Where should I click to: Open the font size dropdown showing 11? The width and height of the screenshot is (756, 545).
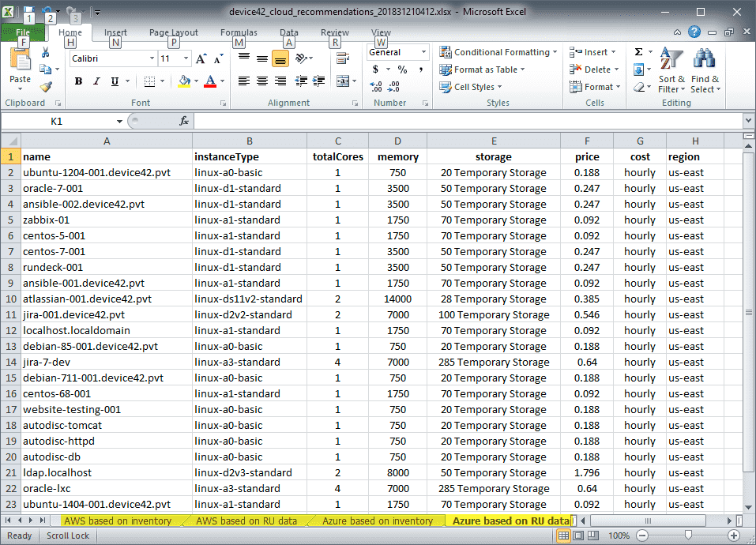(186, 58)
